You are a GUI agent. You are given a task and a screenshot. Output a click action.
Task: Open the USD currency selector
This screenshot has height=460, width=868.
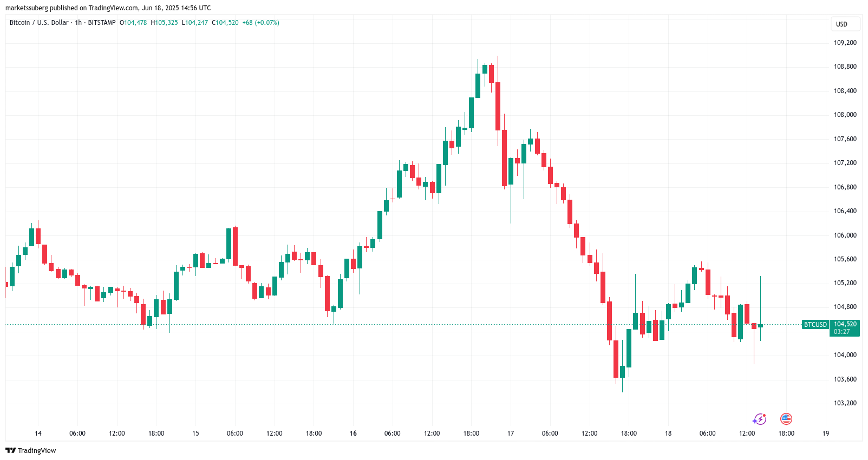tap(841, 24)
